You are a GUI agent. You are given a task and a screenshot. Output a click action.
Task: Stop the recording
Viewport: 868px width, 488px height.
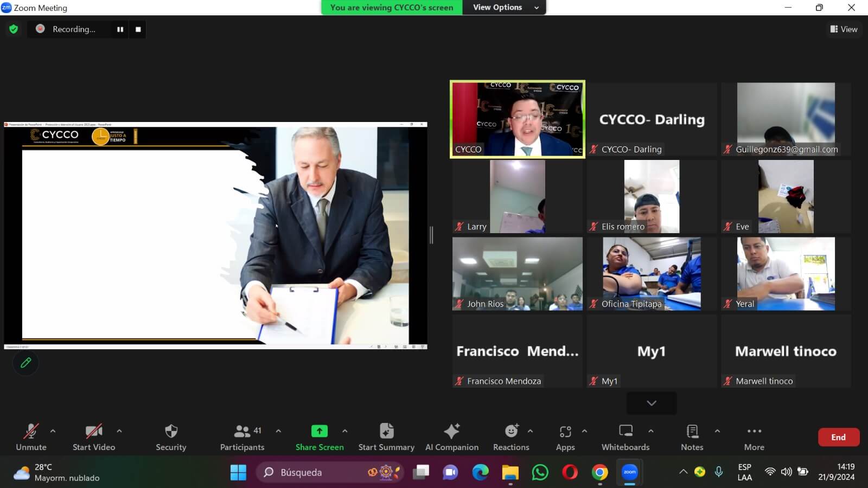point(138,29)
